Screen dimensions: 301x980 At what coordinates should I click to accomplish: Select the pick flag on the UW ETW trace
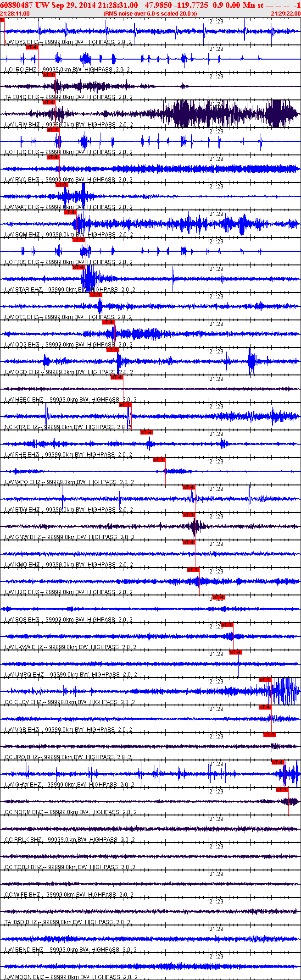(x=189, y=487)
